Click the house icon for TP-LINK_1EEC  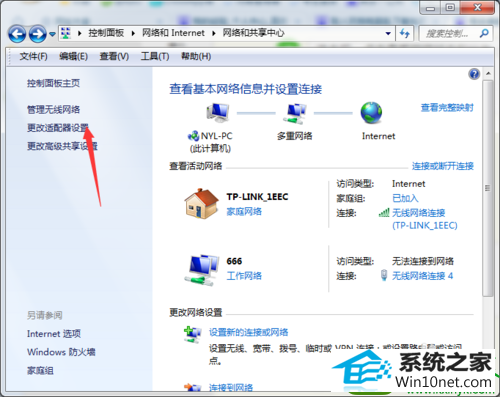point(201,203)
